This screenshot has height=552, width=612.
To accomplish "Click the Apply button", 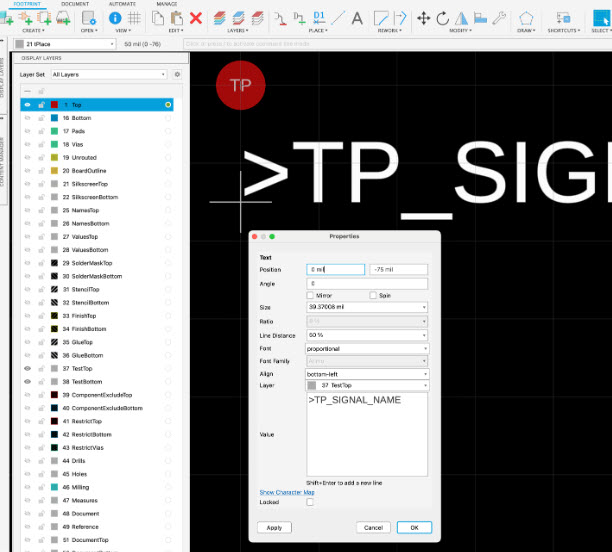I will [x=273, y=527].
